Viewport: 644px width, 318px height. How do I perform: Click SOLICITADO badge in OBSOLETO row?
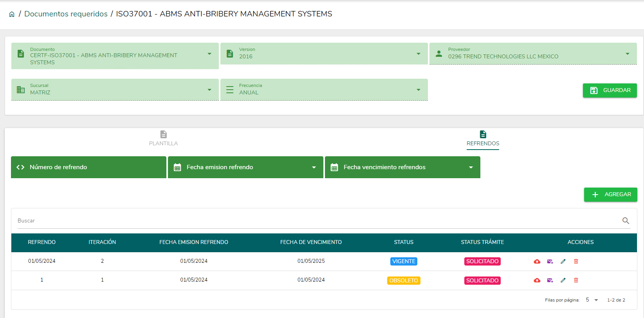click(x=482, y=280)
